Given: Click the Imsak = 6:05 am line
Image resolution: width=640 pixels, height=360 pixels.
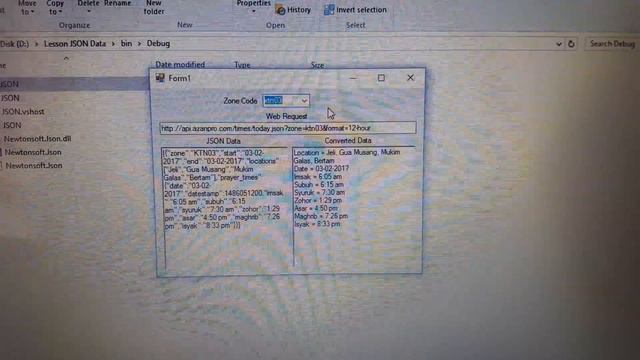Looking at the screenshot, I should click(318, 177).
